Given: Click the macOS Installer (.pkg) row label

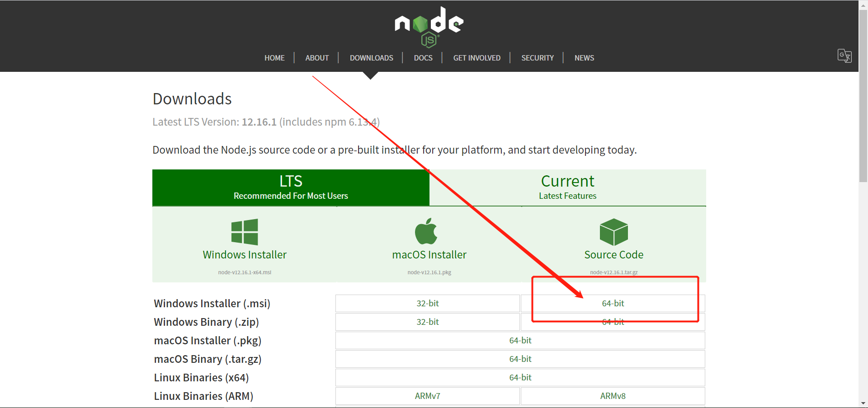Looking at the screenshot, I should 208,341.
